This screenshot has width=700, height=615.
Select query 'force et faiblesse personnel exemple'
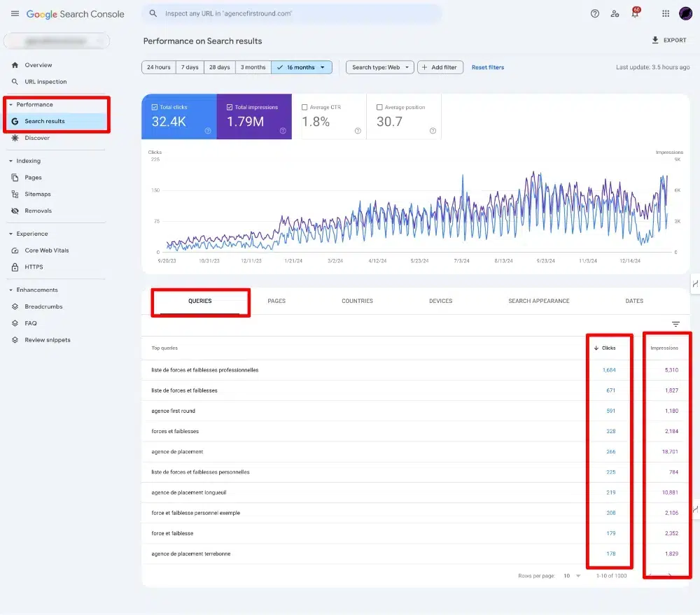click(416, 514)
